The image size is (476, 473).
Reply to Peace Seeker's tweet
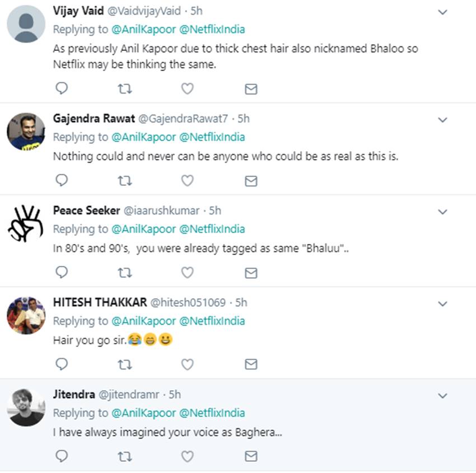[x=62, y=272]
